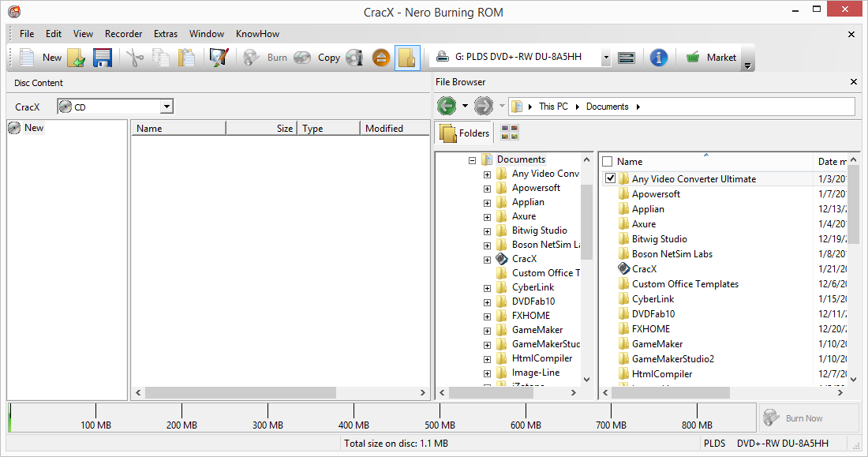The image size is (868, 457).
Task: Expand the GameMaker tree node
Action: 487,331
